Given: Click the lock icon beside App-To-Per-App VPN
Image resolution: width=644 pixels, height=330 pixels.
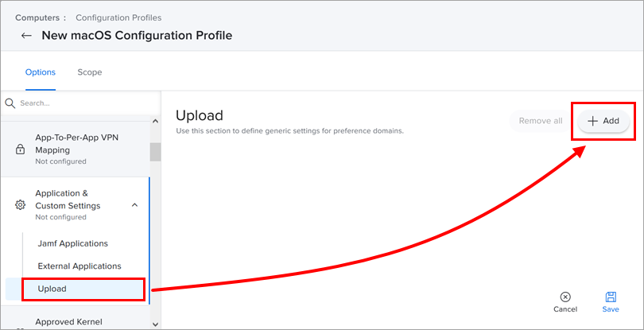Looking at the screenshot, I should click(21, 149).
